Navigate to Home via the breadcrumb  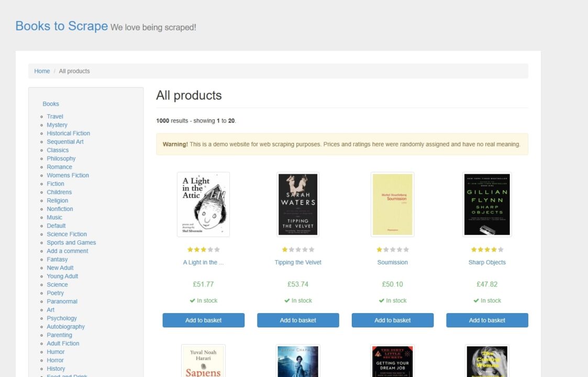tap(42, 71)
